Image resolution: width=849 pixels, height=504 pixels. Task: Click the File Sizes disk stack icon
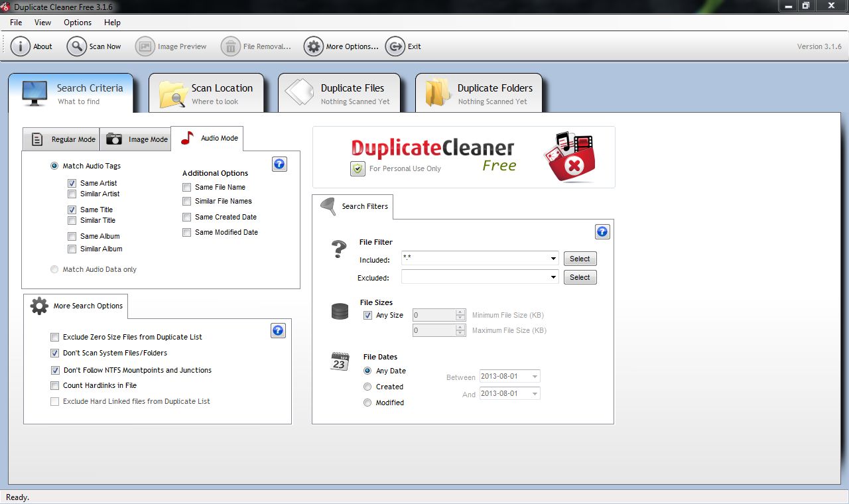tap(340, 311)
